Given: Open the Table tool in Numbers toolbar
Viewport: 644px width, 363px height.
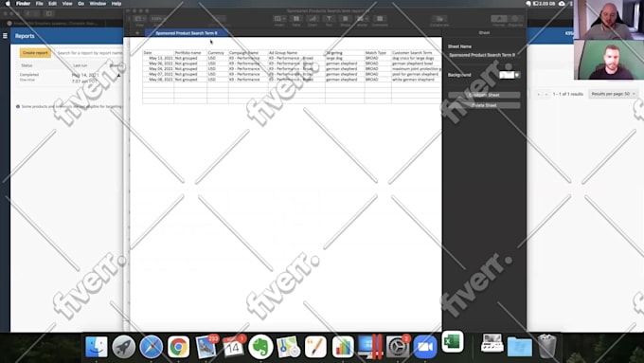Looking at the screenshot, I should tap(295, 19).
